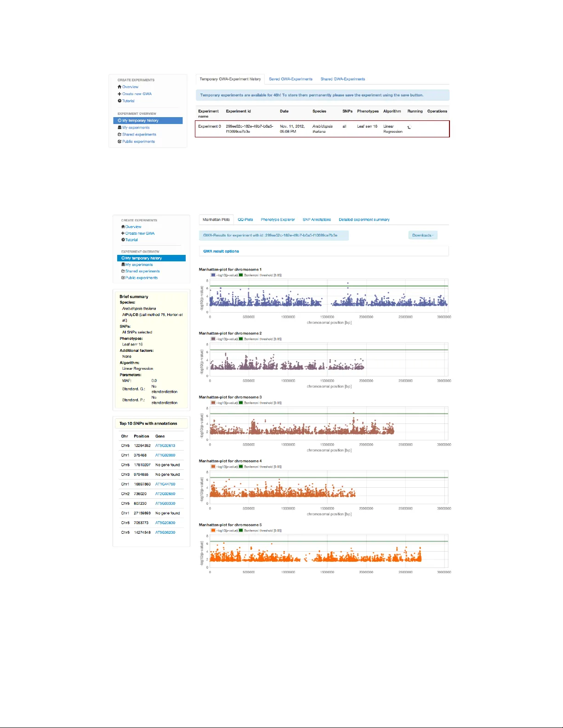The width and height of the screenshot is (563, 728).
Task: Click the Shared experiments share icon in the upper sidebar
Action: [119, 135]
